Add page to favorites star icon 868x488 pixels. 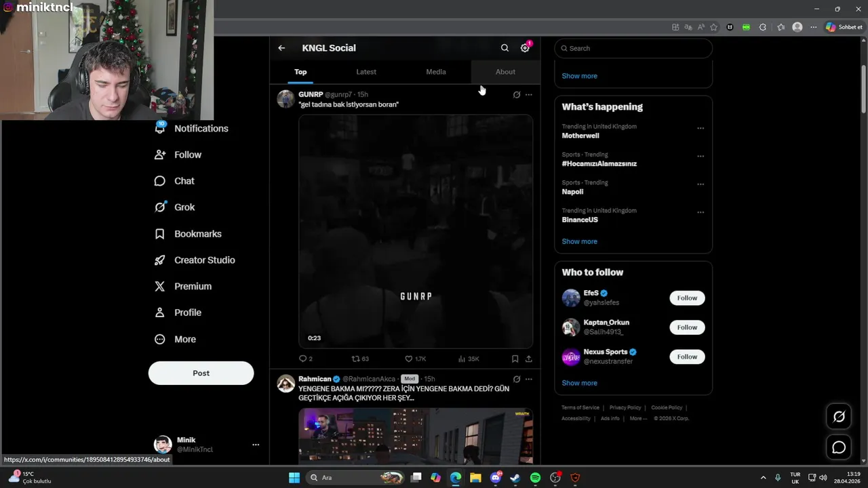pyautogui.click(x=714, y=27)
